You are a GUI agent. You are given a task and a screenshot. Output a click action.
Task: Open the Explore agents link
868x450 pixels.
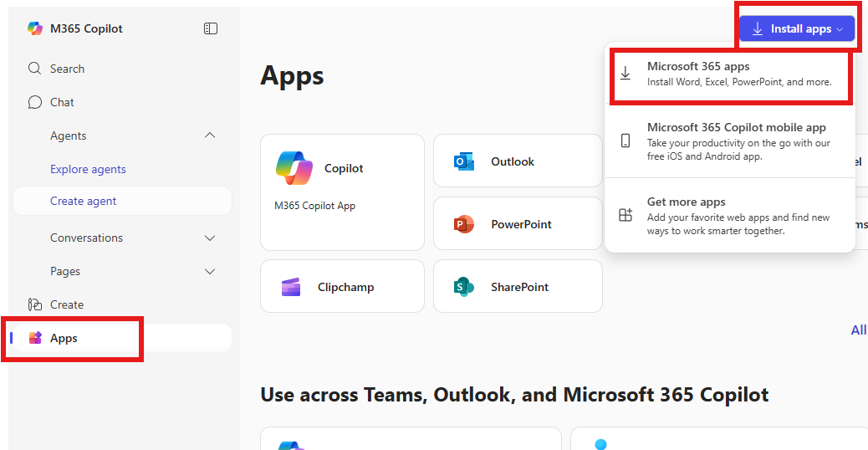point(88,169)
